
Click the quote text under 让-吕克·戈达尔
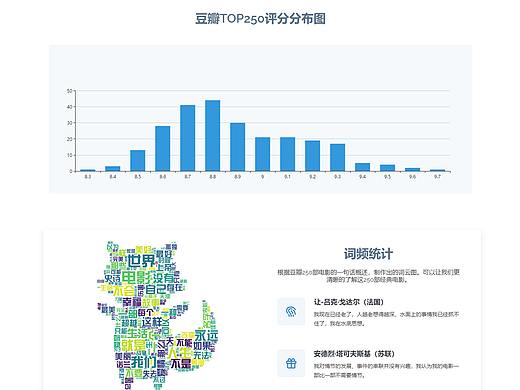[x=386, y=319]
